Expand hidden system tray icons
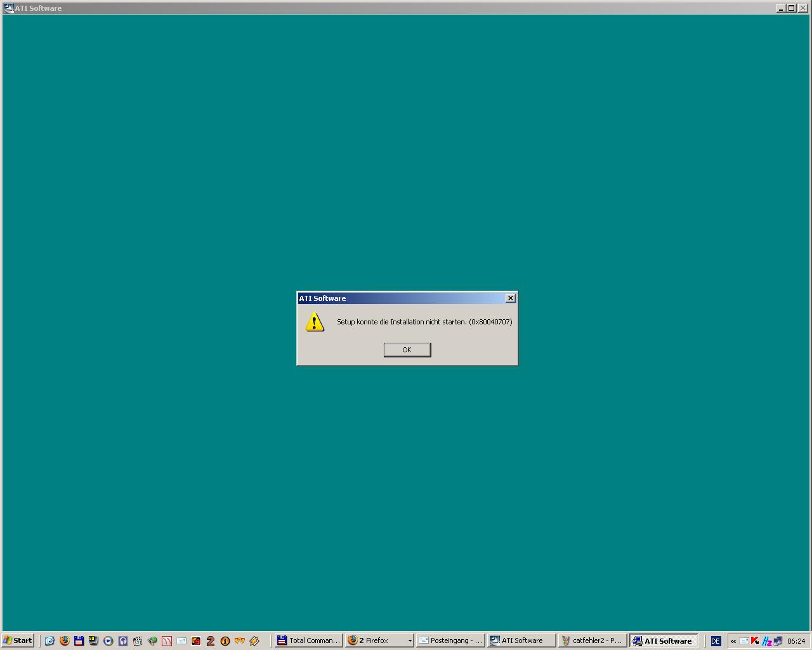The width and height of the screenshot is (812, 650). (x=733, y=641)
